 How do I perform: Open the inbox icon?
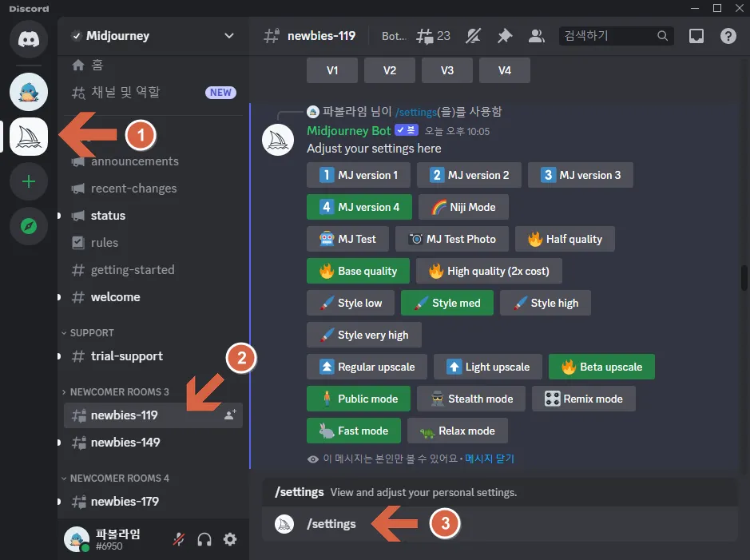pos(696,36)
